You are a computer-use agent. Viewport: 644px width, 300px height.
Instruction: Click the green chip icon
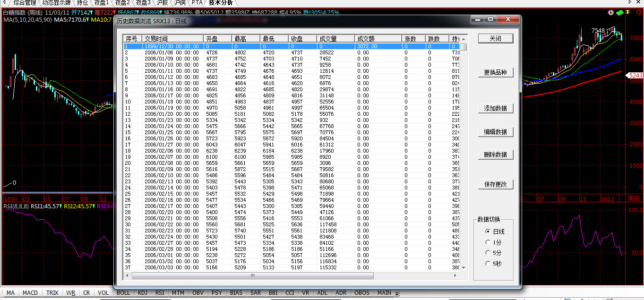pos(619,13)
